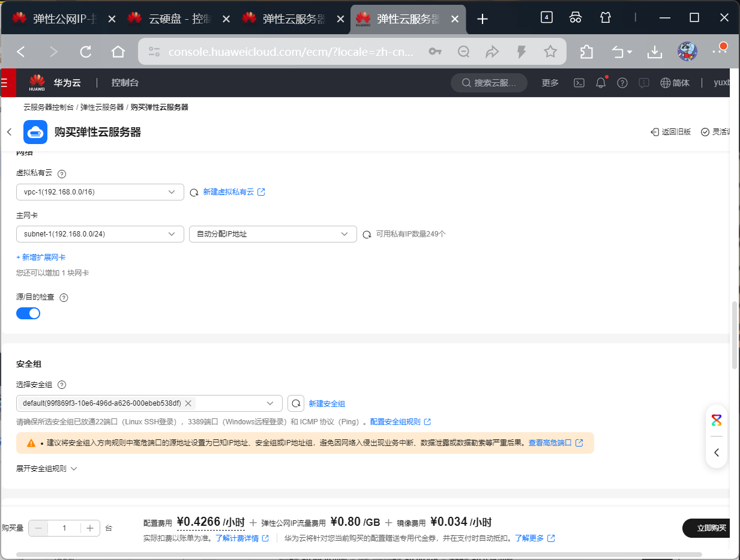Open the browser home page icon

point(118,52)
